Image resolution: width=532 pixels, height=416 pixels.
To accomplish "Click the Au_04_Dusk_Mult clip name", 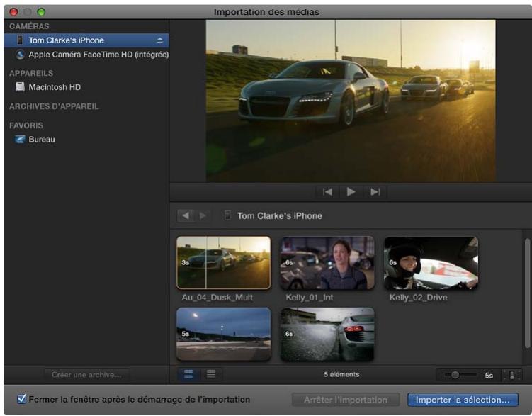I will (x=217, y=298).
